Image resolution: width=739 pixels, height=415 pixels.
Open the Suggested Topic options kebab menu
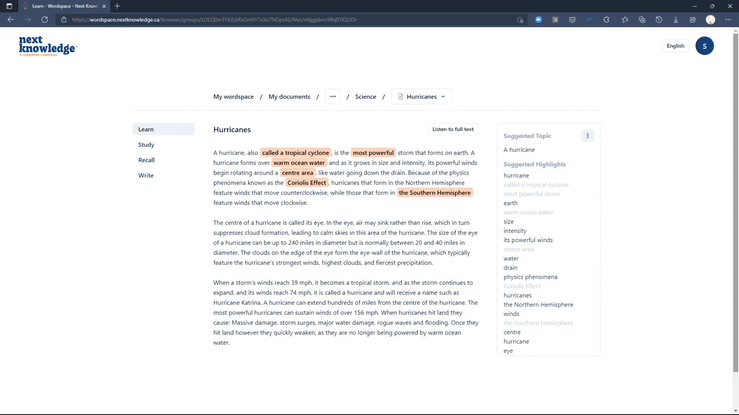point(587,136)
